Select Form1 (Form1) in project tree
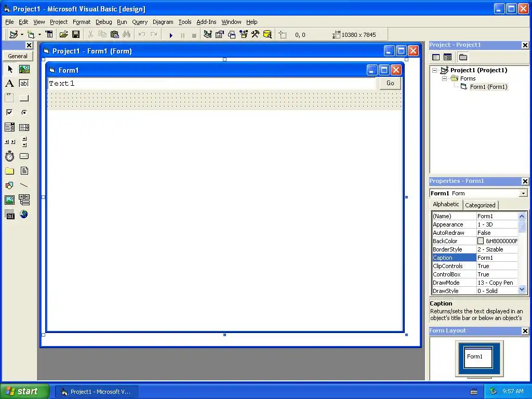This screenshot has height=399, width=532. click(x=488, y=87)
